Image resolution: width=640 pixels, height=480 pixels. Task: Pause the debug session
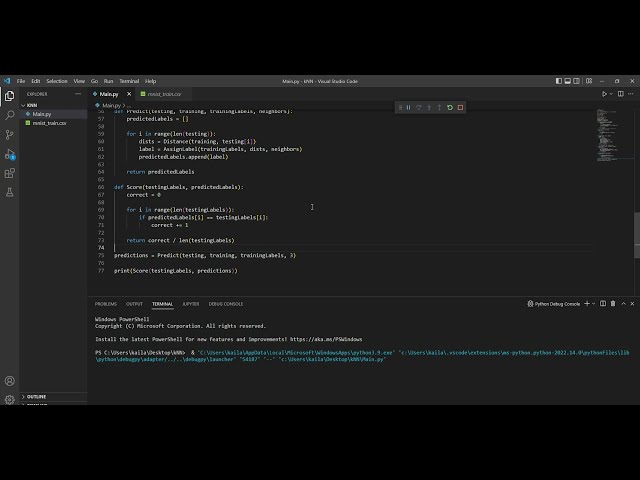point(409,107)
